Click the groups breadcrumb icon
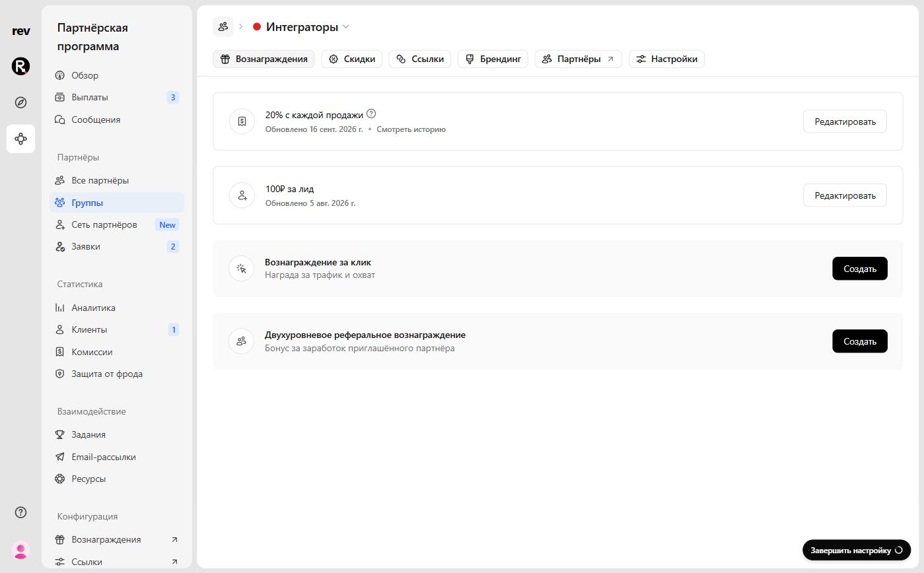This screenshot has width=924, height=573. [223, 26]
